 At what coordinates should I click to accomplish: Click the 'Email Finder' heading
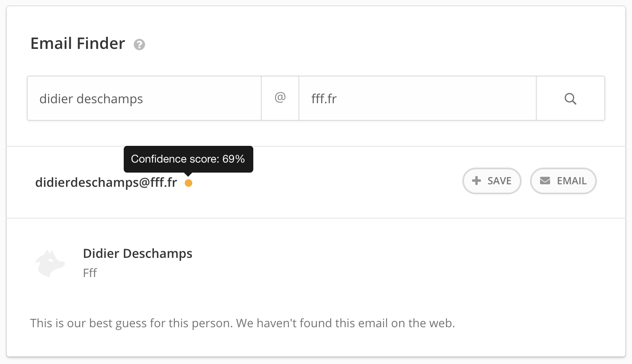(78, 43)
